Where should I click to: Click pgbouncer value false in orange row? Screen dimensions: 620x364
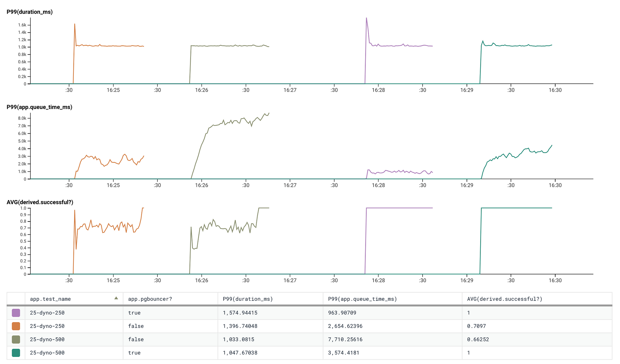pos(136,326)
